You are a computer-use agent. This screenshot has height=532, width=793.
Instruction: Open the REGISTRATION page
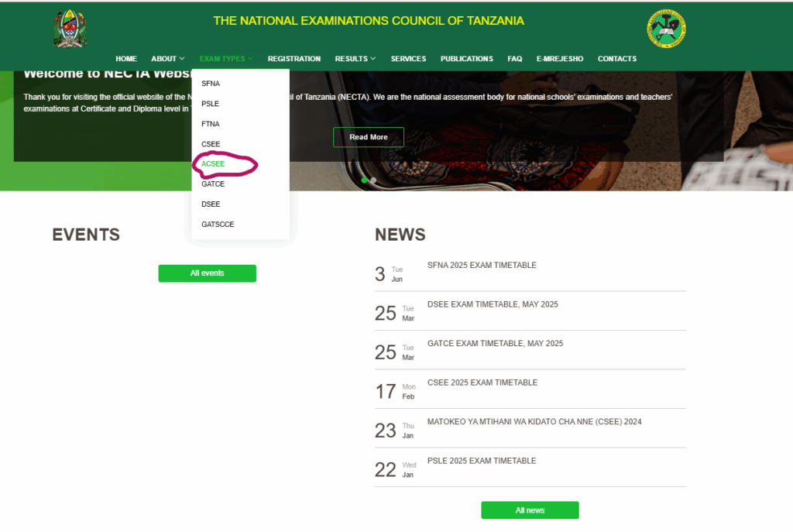click(x=294, y=59)
